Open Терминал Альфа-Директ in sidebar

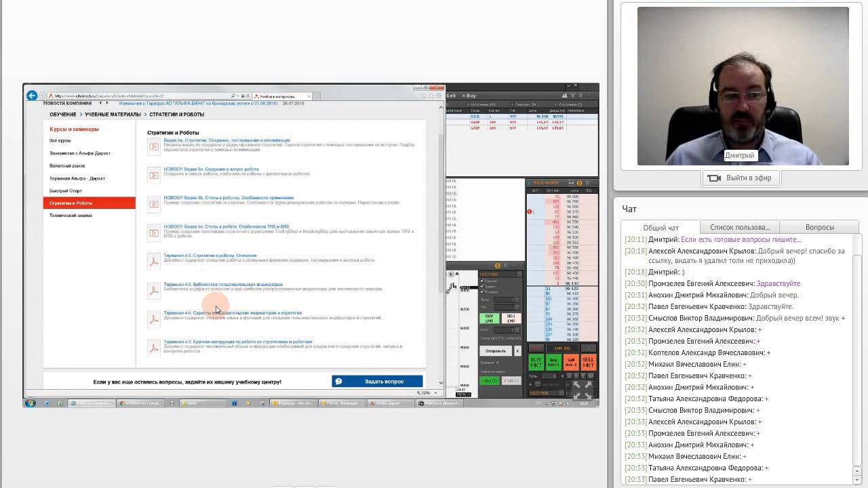point(77,178)
